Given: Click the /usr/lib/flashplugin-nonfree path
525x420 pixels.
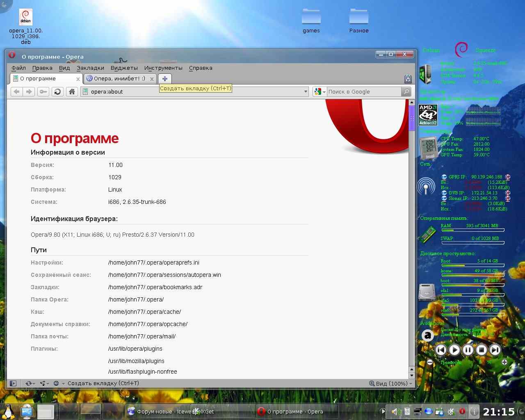Looking at the screenshot, I should [143, 372].
